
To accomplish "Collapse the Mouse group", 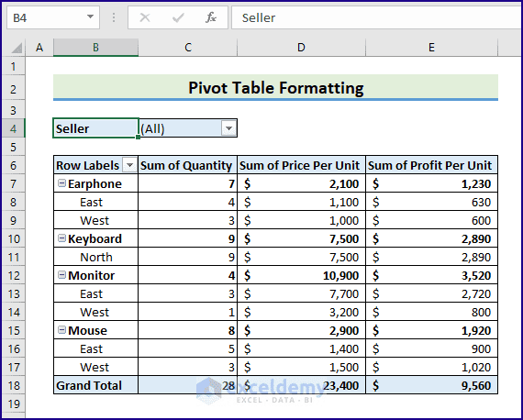I will 61,329.
